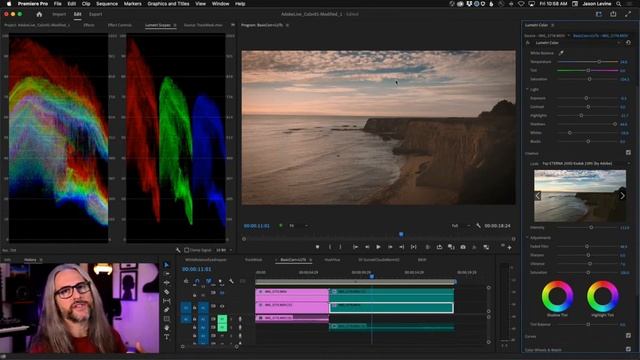Toggle Linked Selection in timeline
640x360 pixels.
(209, 281)
